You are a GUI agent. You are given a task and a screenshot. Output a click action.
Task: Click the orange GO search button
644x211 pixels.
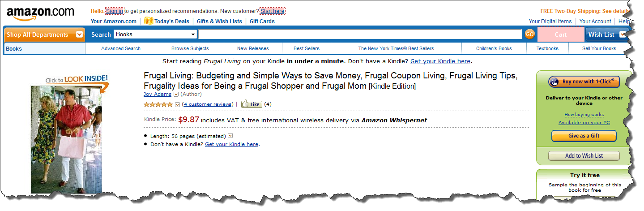pyautogui.click(x=529, y=34)
